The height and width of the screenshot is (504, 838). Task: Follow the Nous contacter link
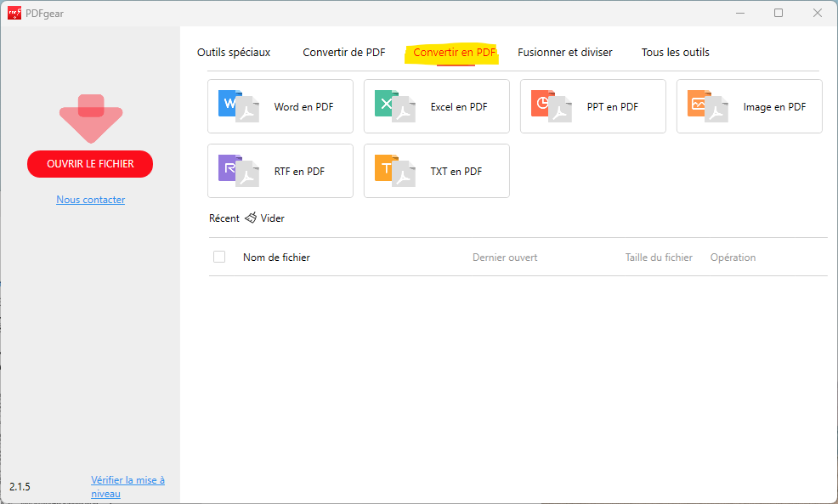pyautogui.click(x=91, y=200)
